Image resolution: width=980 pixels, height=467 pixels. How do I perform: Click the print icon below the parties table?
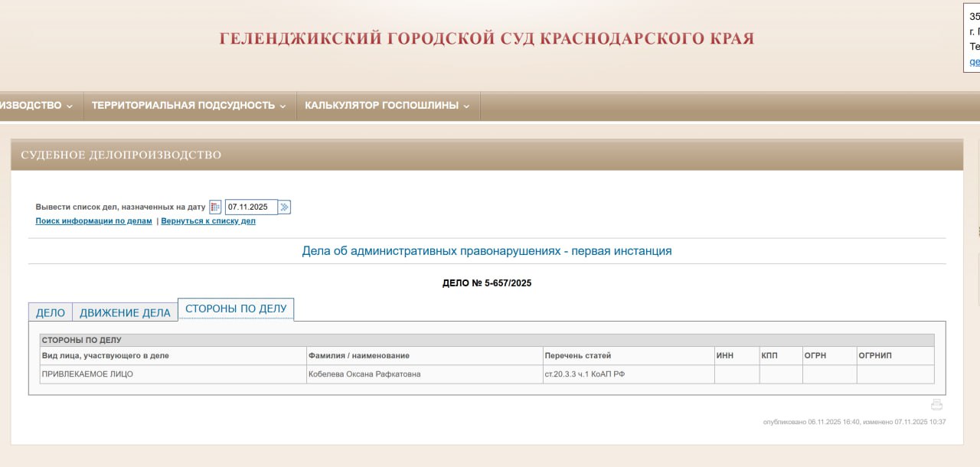point(937,403)
